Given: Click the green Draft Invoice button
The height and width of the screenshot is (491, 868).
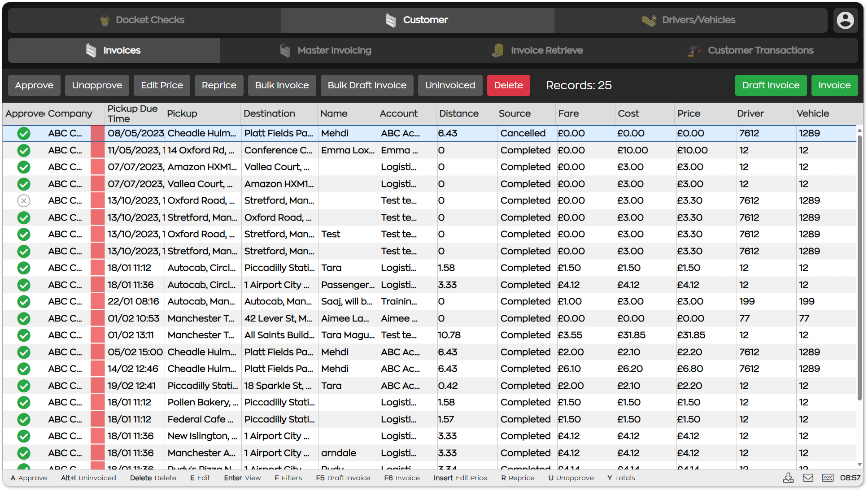Looking at the screenshot, I should click(x=771, y=85).
